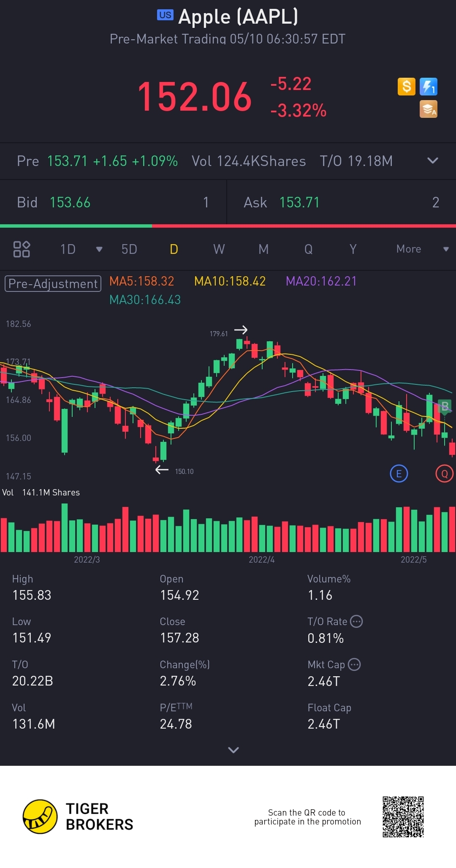Image resolution: width=456 pixels, height=868 pixels.
Task: Tap the -3.32% change value
Action: click(x=299, y=111)
